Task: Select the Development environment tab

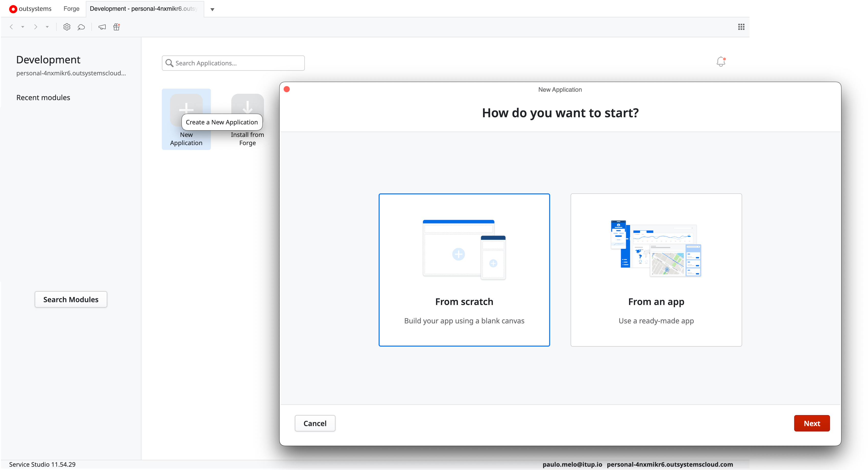Action: tap(144, 9)
